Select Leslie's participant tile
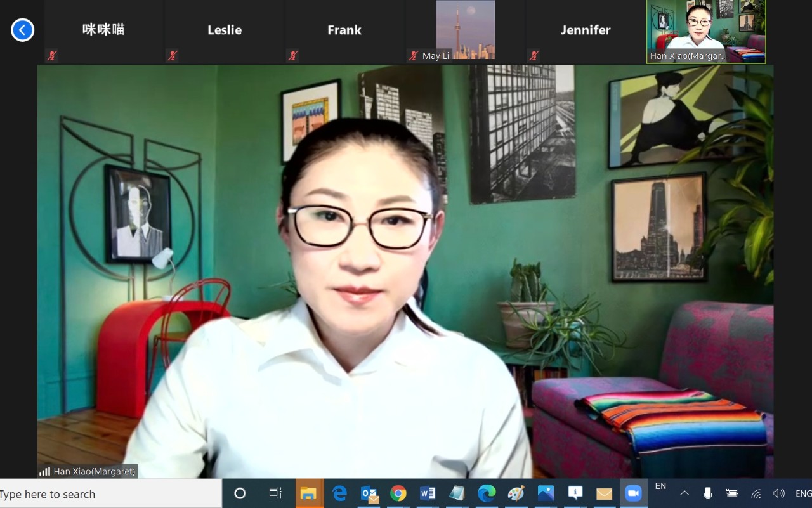This screenshot has width=812, height=508. coord(225,30)
